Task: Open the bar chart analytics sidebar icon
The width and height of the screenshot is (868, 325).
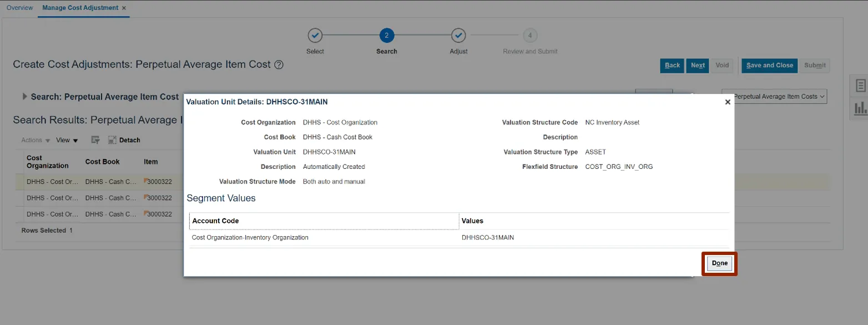Action: click(x=860, y=108)
